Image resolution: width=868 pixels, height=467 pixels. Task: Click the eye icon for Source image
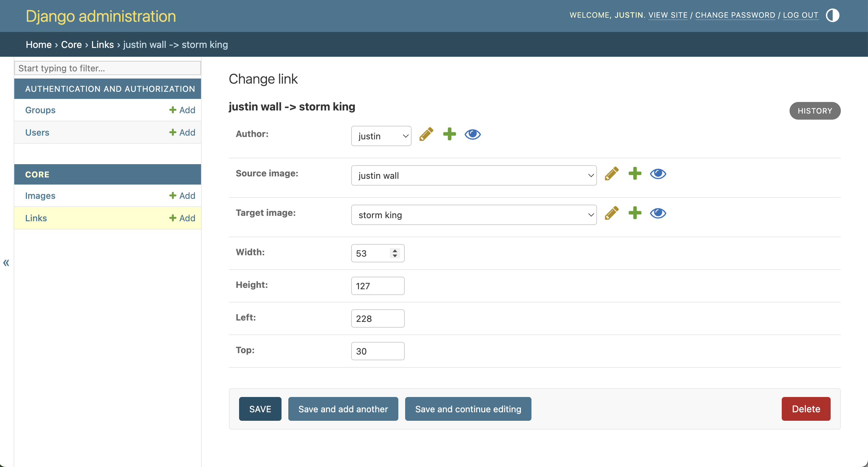(x=658, y=174)
